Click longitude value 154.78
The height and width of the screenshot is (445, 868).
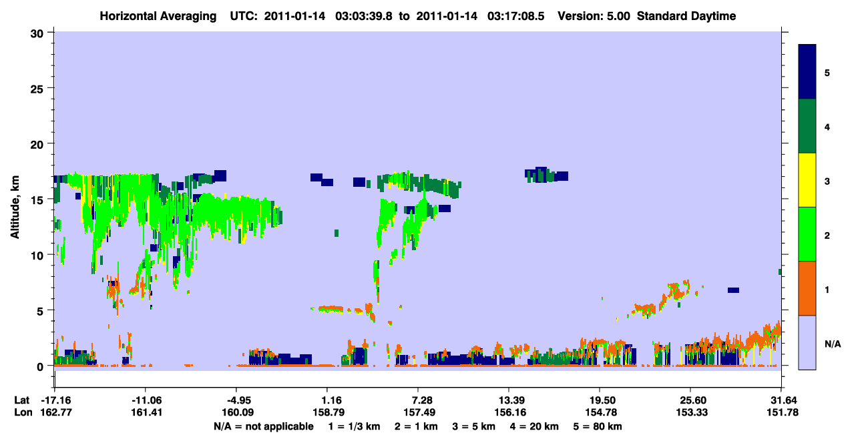pos(600,412)
